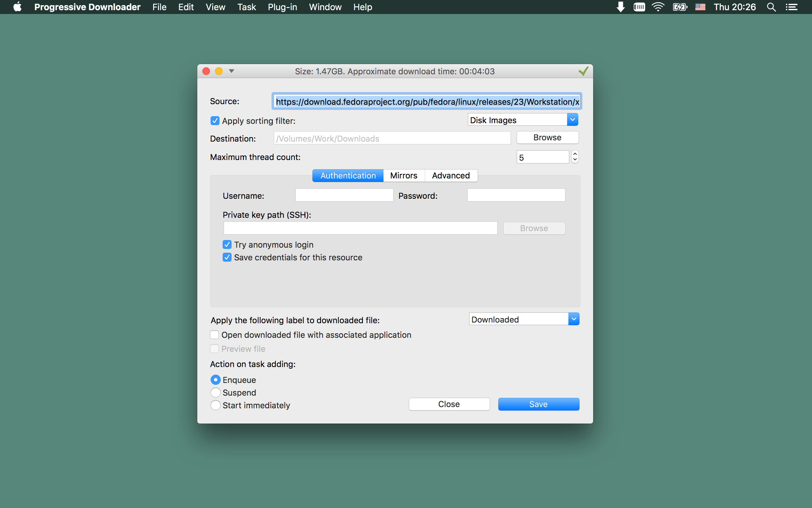812x508 pixels.
Task: Uncheck Save credentials for this resource
Action: pyautogui.click(x=227, y=257)
